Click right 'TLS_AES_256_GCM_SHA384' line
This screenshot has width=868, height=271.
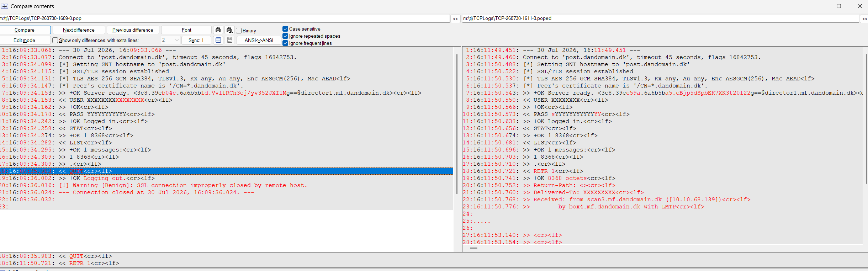662,79
